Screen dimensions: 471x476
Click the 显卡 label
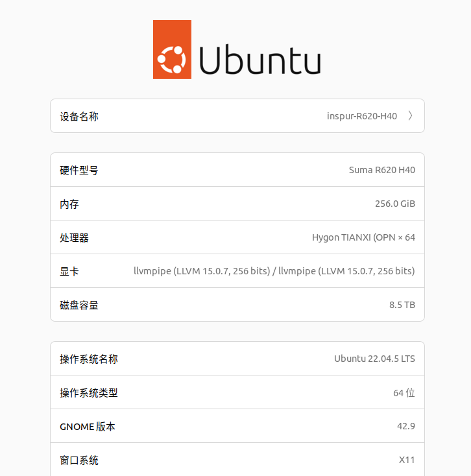(x=69, y=271)
